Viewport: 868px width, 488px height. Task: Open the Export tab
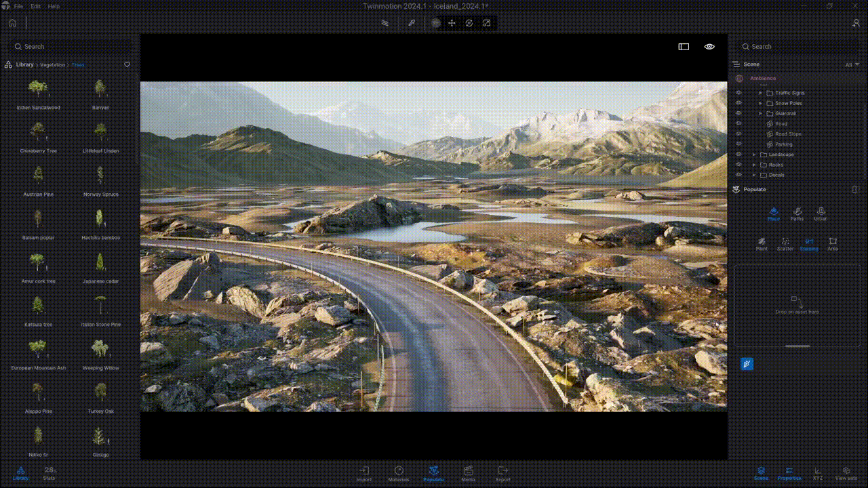(x=503, y=473)
